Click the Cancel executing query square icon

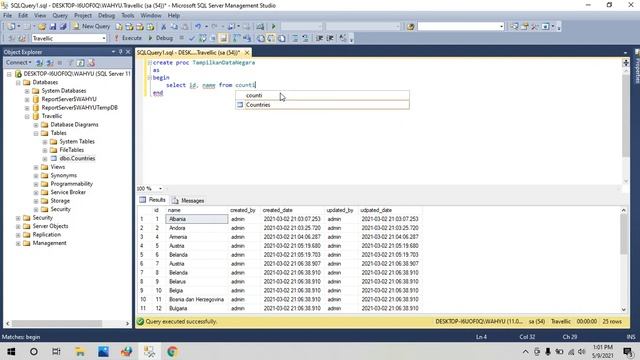coord(182,38)
